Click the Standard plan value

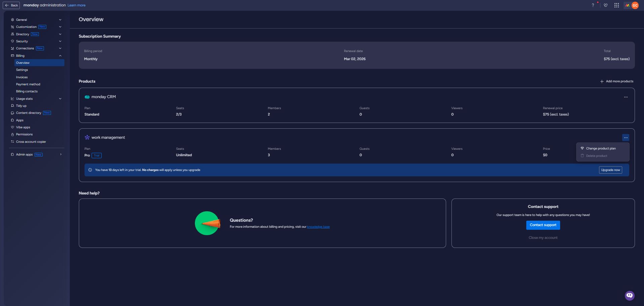coord(92,115)
